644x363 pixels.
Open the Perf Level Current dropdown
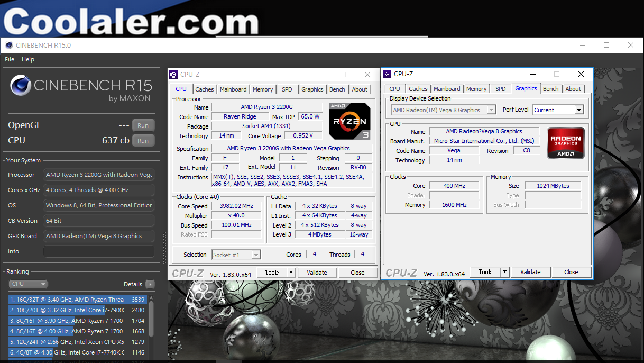(558, 110)
